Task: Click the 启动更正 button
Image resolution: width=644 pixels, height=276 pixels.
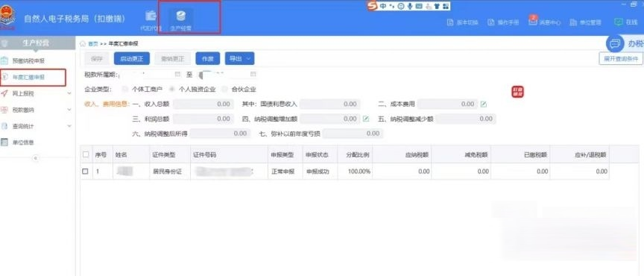Action: [x=131, y=58]
